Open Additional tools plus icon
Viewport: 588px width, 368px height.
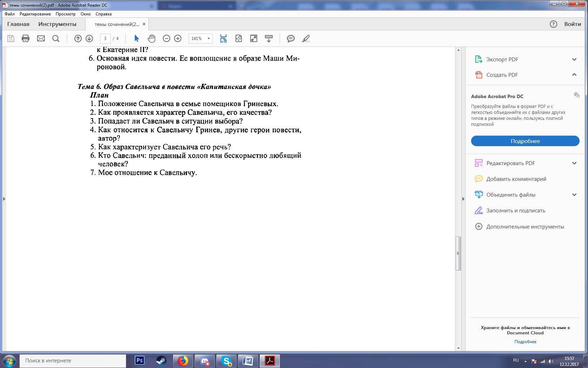[x=478, y=226]
